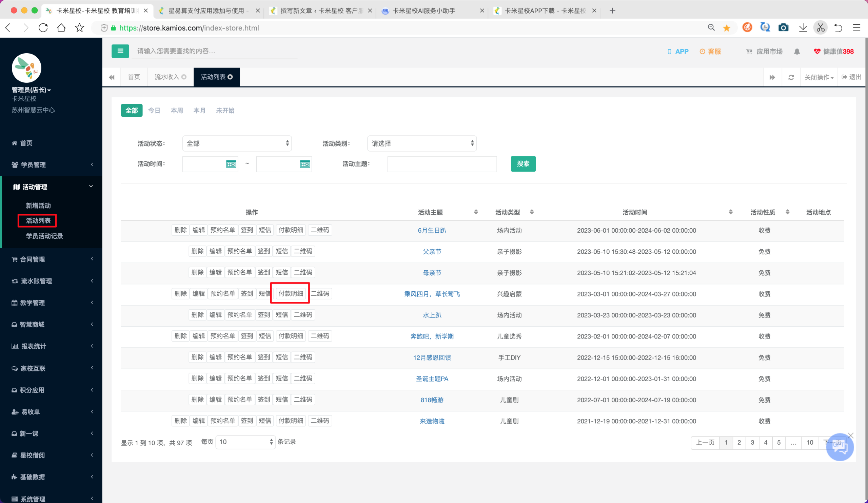Open the notification bell icon

coord(797,51)
